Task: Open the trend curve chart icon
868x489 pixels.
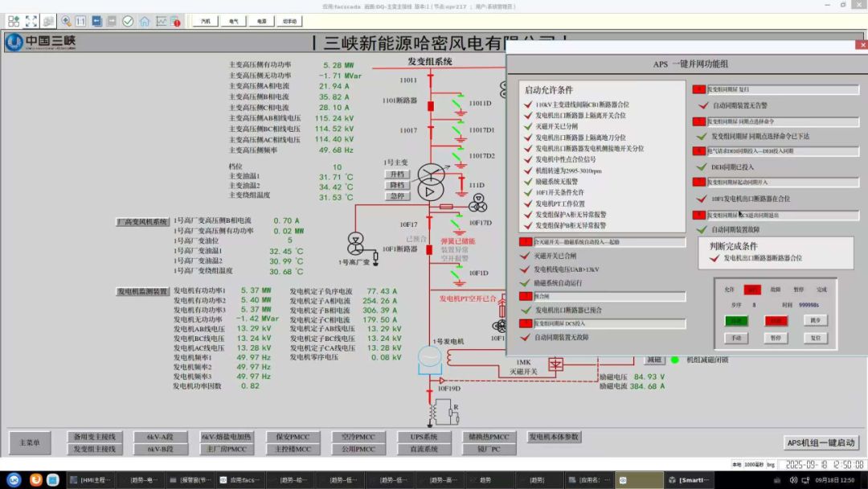Action: click(x=161, y=21)
